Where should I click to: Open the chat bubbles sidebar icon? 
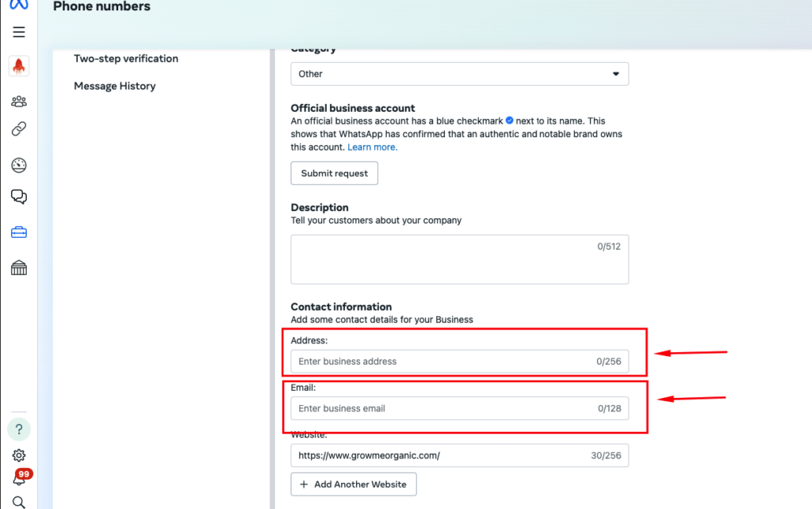19,197
